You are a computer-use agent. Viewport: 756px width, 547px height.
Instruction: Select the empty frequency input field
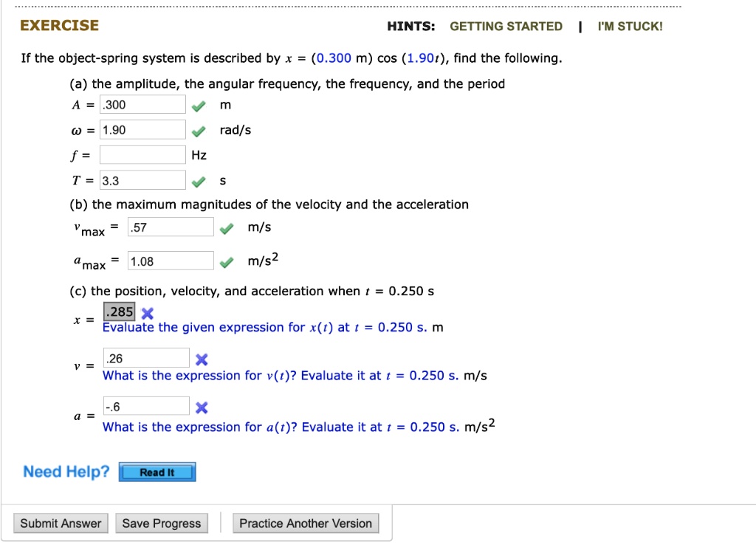[142, 154]
